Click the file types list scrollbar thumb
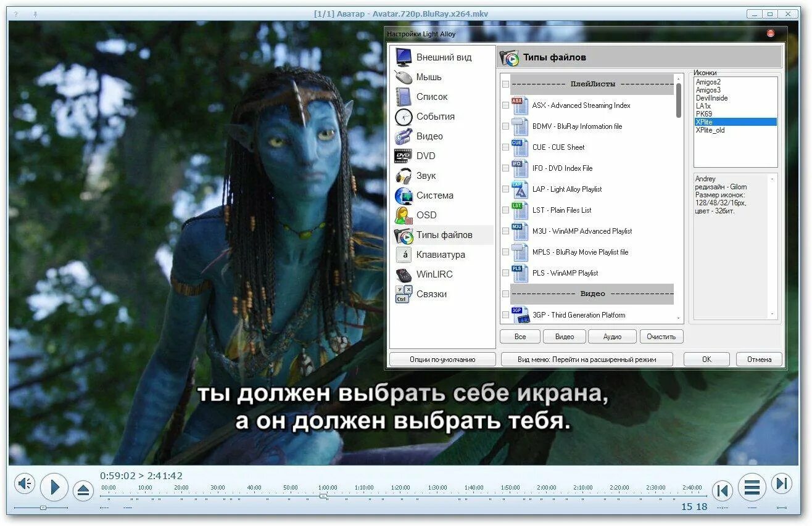 coord(679,100)
